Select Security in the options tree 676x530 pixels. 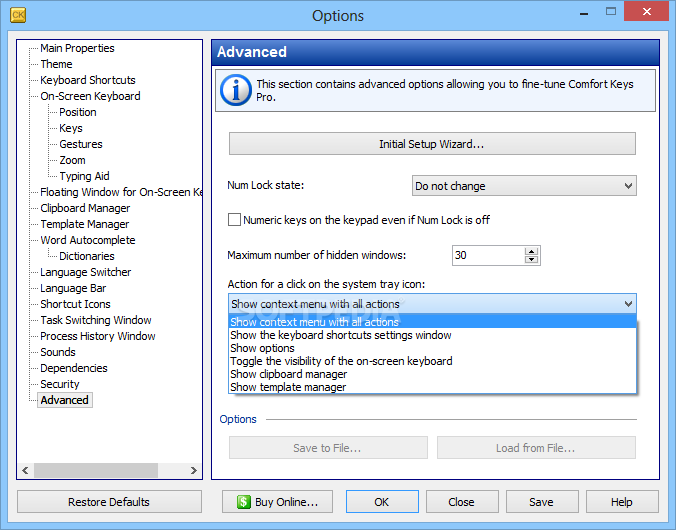[59, 384]
